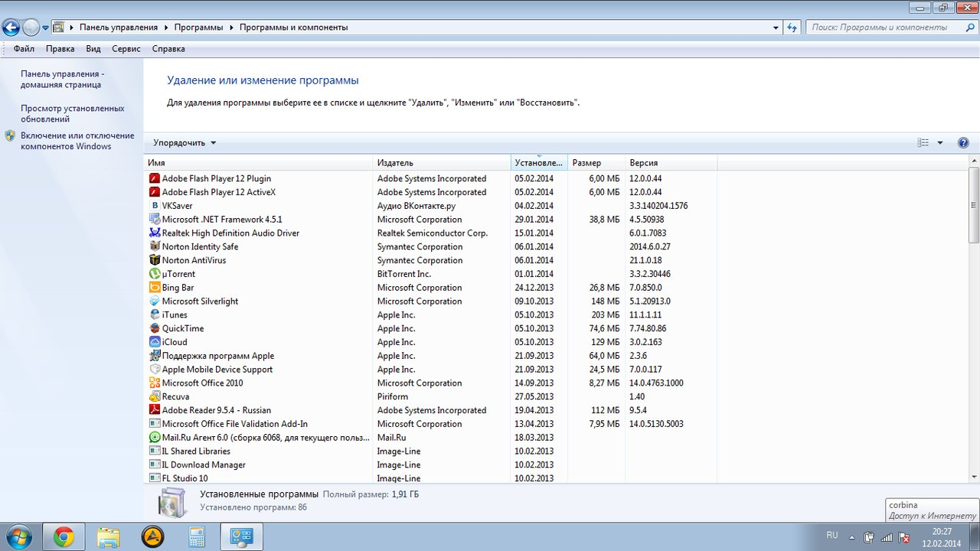Click the Bing Bar icon
980x551 pixels.
tap(155, 288)
